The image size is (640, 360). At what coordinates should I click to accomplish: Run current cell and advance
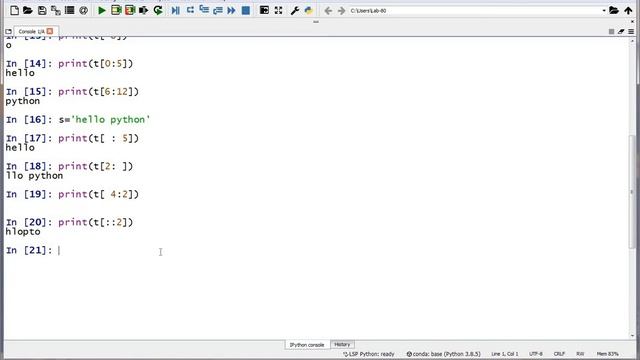130,11
